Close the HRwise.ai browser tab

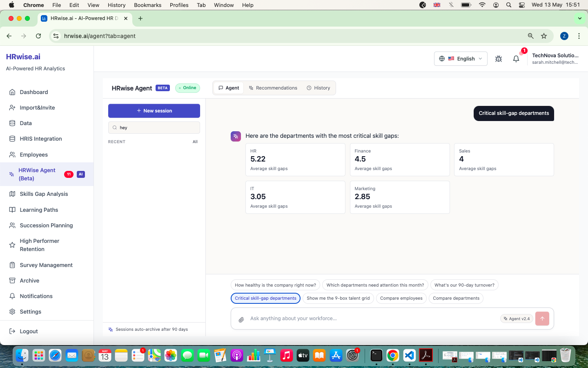[x=126, y=18]
